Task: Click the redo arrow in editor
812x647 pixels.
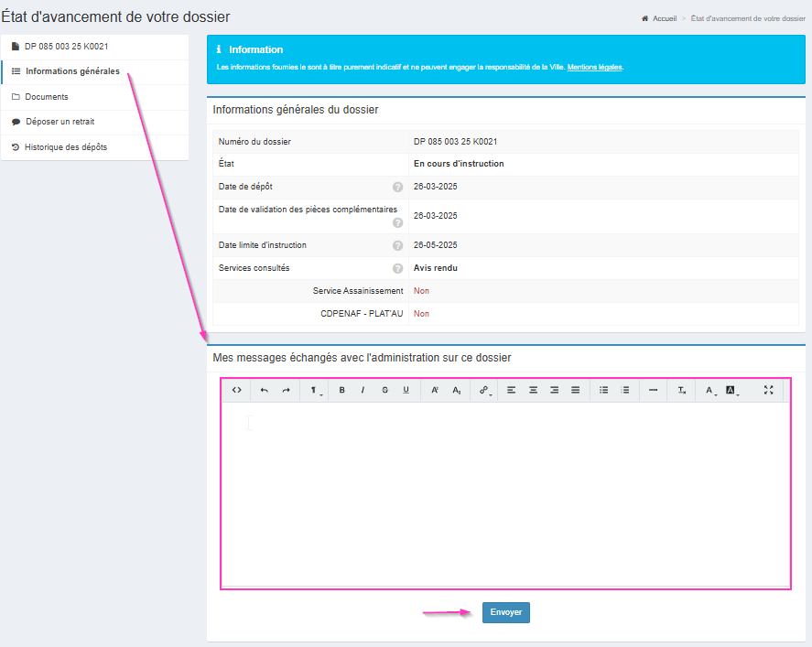Action: 286,390
